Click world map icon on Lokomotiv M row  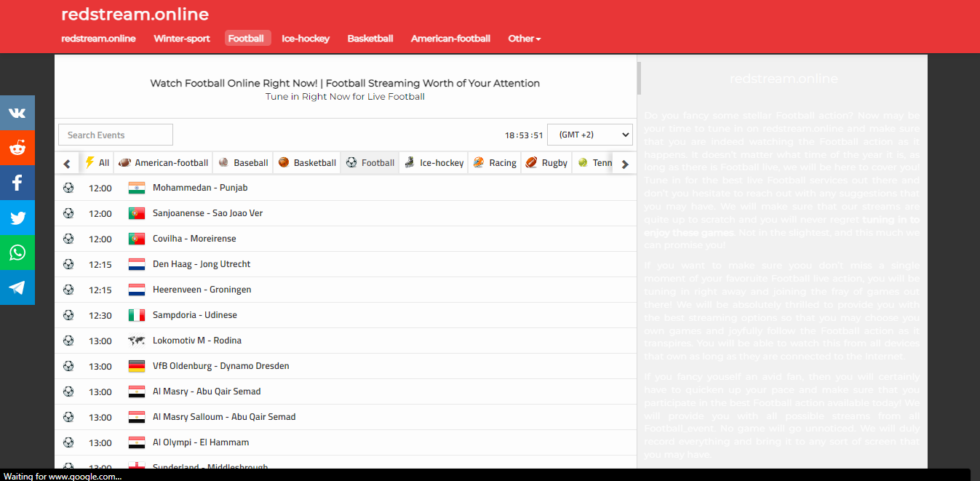(137, 341)
